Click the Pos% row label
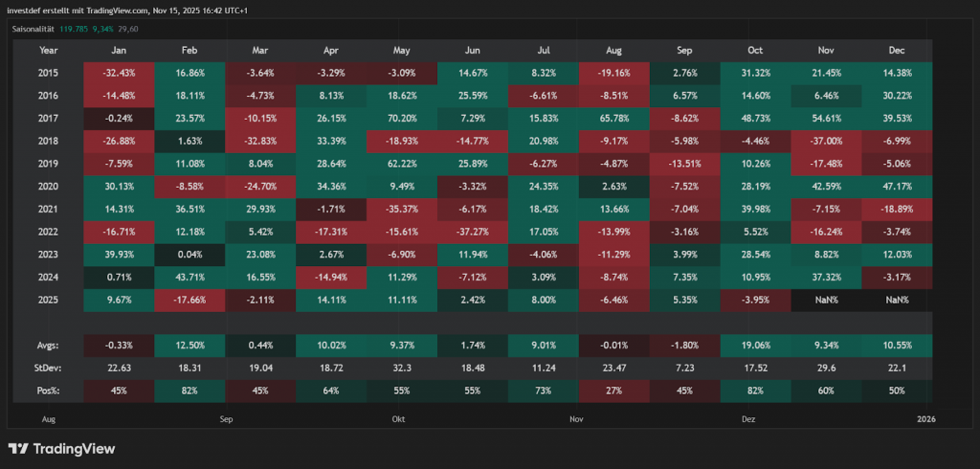The width and height of the screenshot is (980, 469). pos(49,391)
